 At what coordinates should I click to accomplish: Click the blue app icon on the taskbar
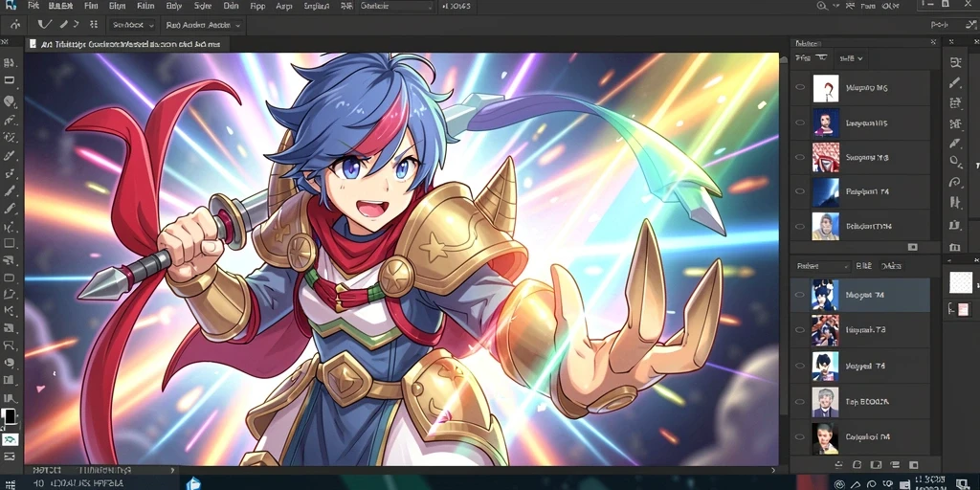(193, 483)
